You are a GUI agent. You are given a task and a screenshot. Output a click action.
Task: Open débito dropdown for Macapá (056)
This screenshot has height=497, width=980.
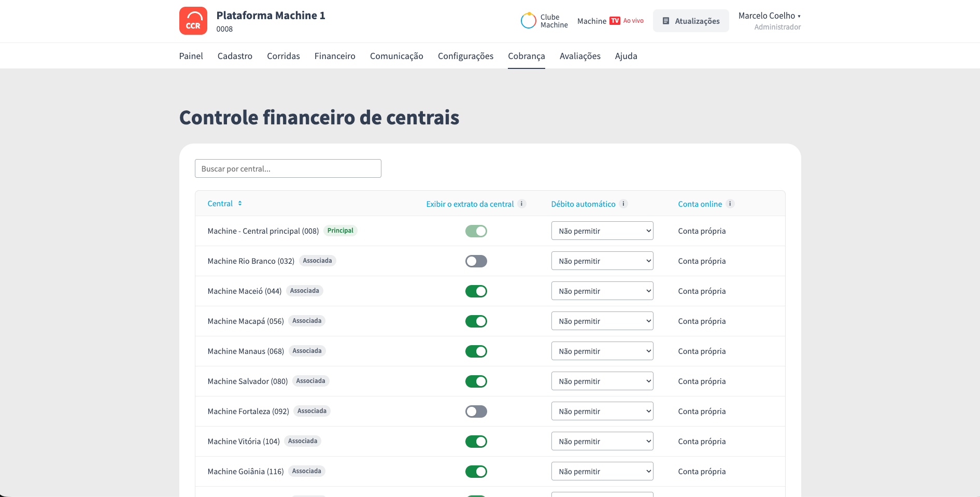pyautogui.click(x=602, y=321)
